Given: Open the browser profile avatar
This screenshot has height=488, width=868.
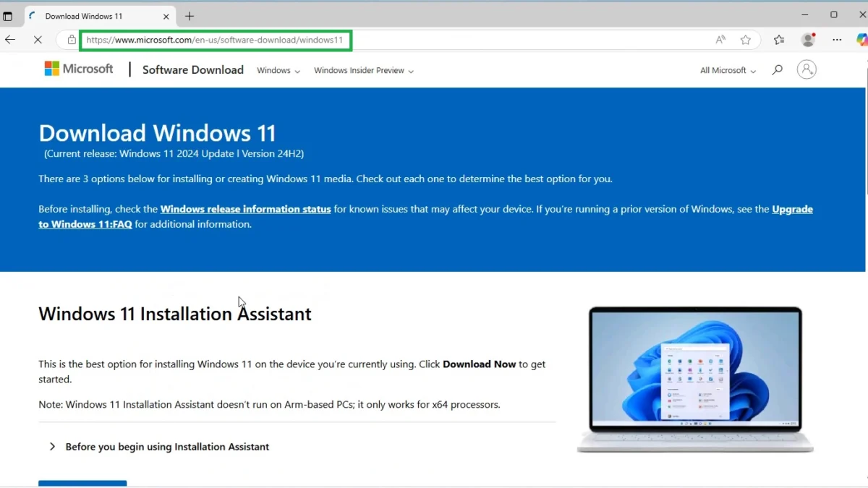Looking at the screenshot, I should coord(808,40).
